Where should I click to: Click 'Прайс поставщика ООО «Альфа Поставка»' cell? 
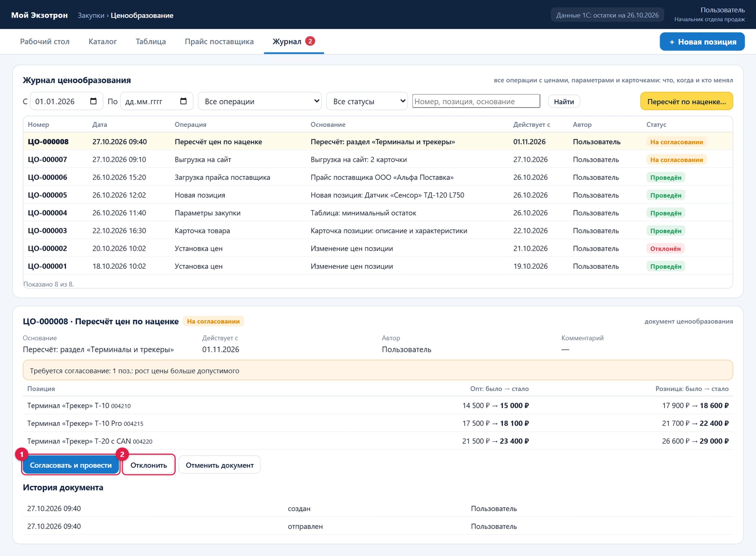(382, 177)
